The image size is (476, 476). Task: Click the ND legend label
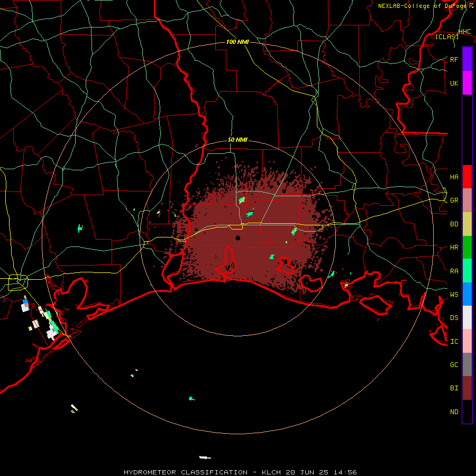click(x=454, y=411)
